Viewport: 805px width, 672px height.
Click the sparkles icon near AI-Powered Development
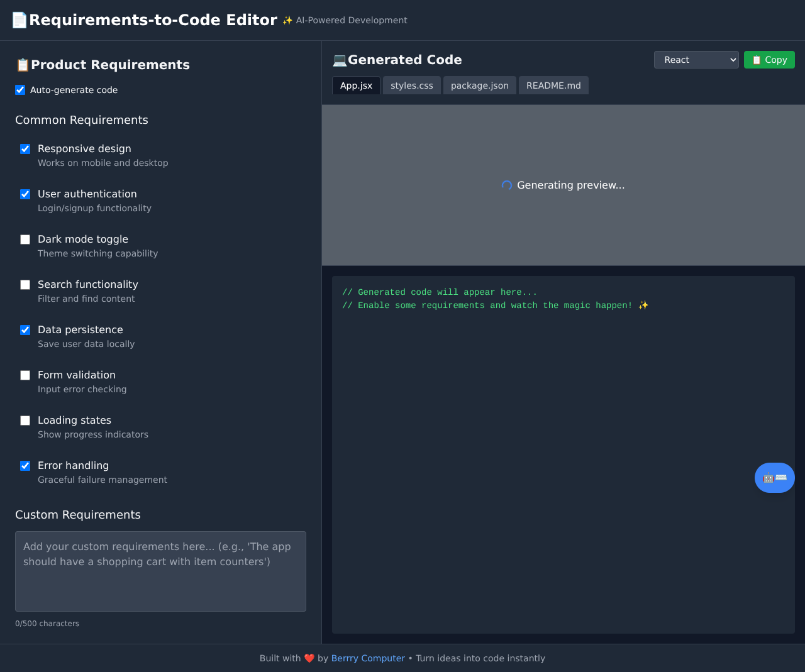pyautogui.click(x=287, y=20)
